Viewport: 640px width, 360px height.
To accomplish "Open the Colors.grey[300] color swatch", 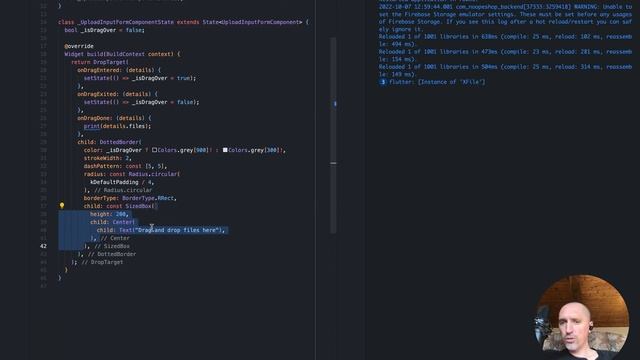I will click(225, 150).
